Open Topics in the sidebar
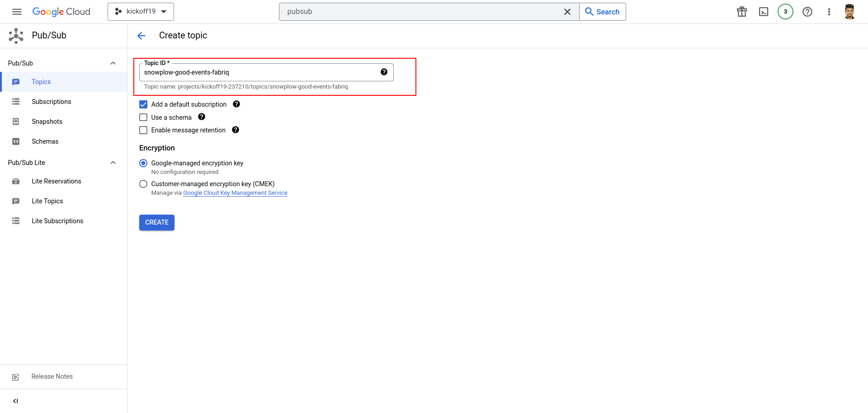 64,82
